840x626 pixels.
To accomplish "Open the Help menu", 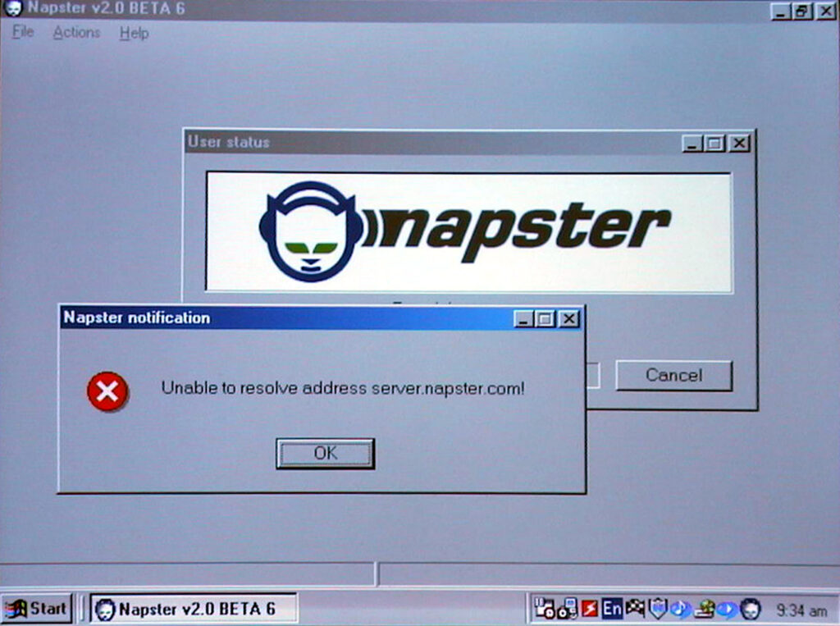I will coord(134,33).
